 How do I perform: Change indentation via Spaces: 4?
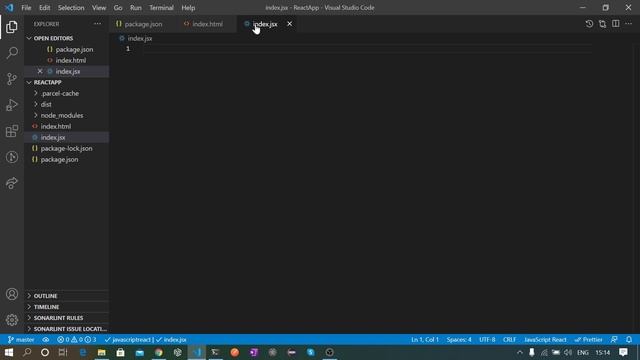[459, 340]
